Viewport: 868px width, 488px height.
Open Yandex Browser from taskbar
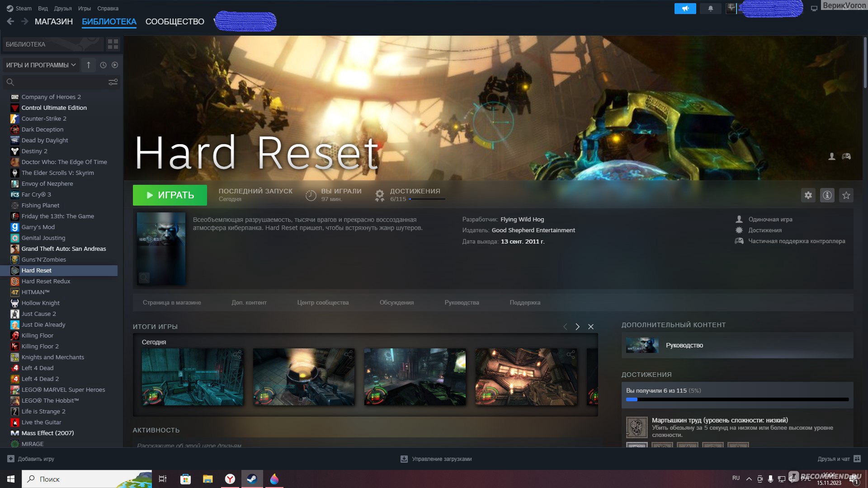230,479
